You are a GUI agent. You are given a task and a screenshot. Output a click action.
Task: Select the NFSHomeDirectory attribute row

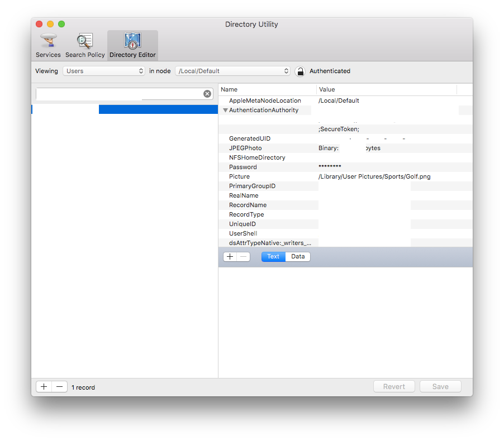(345, 158)
